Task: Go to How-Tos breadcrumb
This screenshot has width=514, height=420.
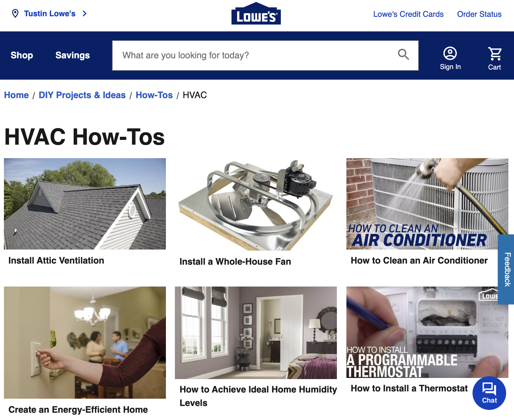Action: (154, 95)
